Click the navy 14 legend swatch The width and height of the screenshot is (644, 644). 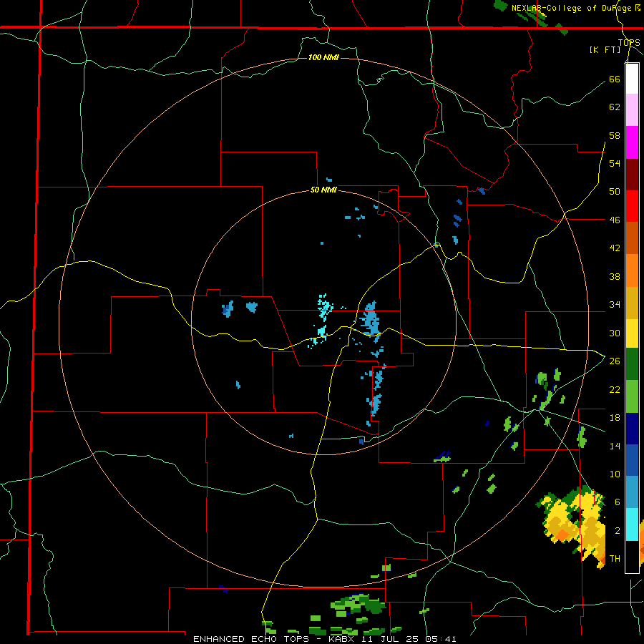(x=632, y=429)
